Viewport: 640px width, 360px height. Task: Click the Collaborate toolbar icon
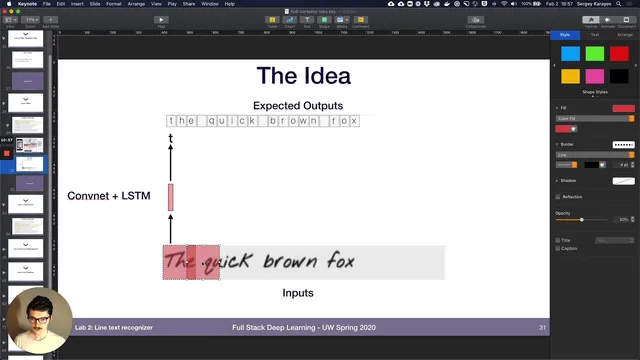pos(476,20)
